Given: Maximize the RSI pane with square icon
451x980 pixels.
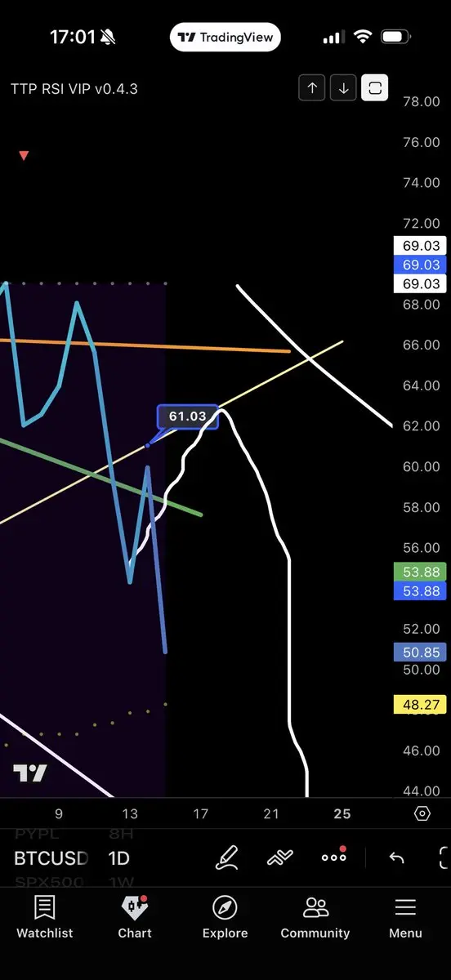Looking at the screenshot, I should [376, 88].
